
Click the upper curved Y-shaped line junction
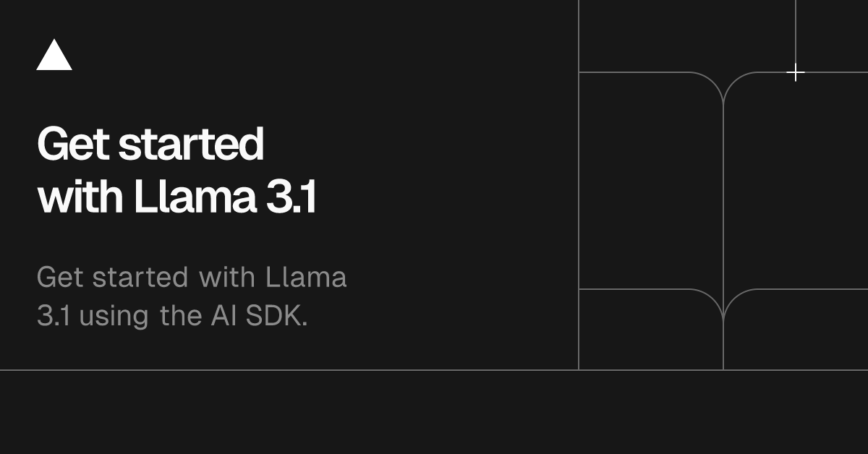(723, 88)
